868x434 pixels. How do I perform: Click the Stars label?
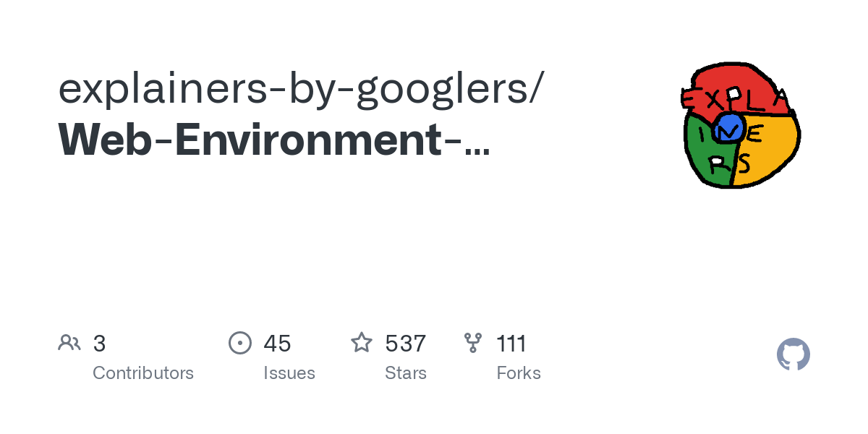point(406,373)
